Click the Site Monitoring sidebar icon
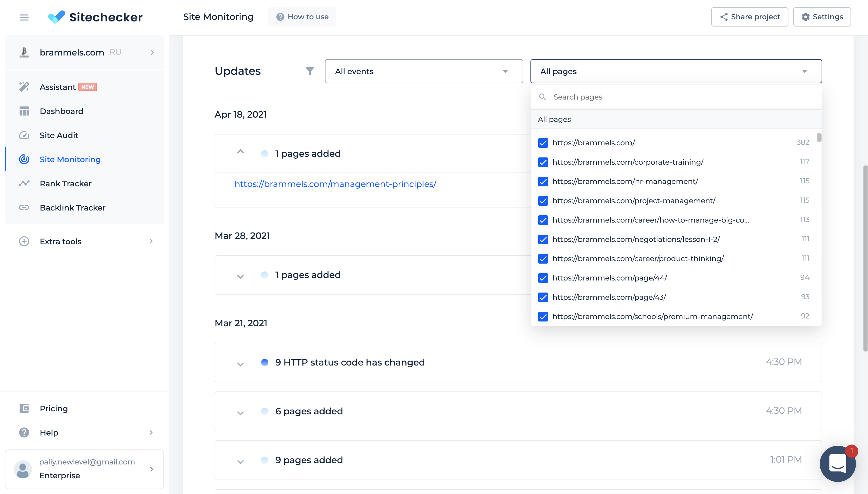 (x=24, y=159)
